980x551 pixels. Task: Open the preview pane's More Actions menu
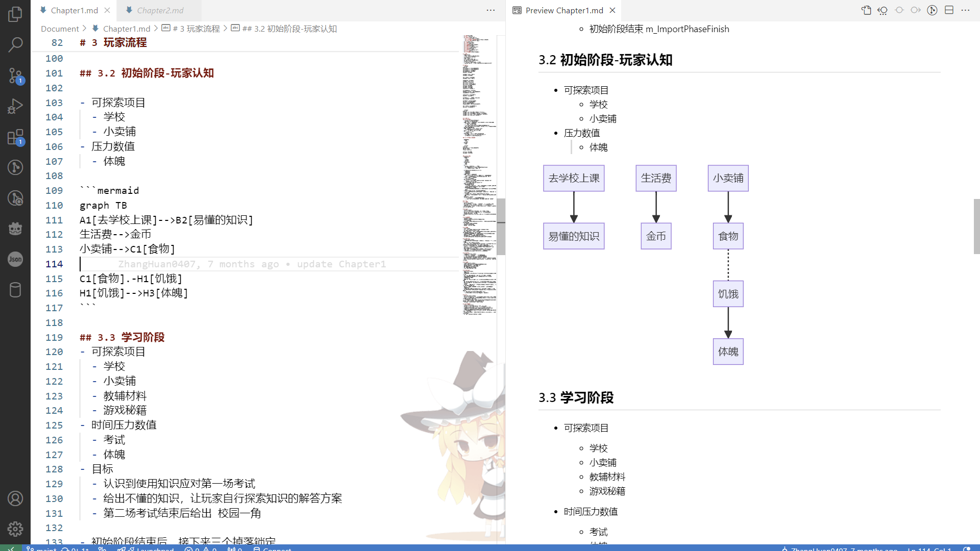[x=965, y=10]
